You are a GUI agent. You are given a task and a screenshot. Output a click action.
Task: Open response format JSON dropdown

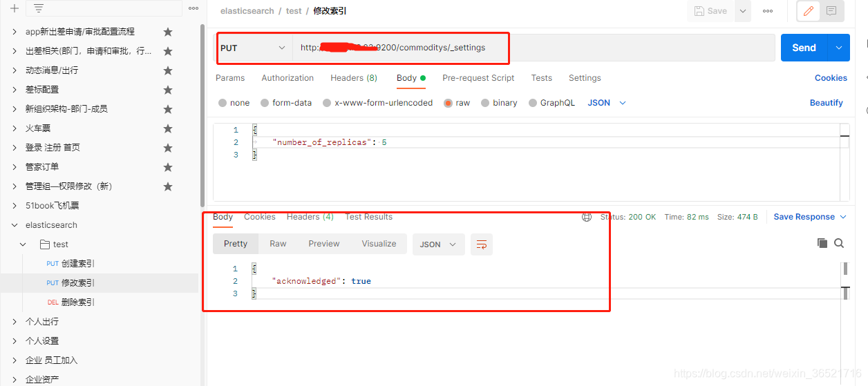click(x=439, y=244)
